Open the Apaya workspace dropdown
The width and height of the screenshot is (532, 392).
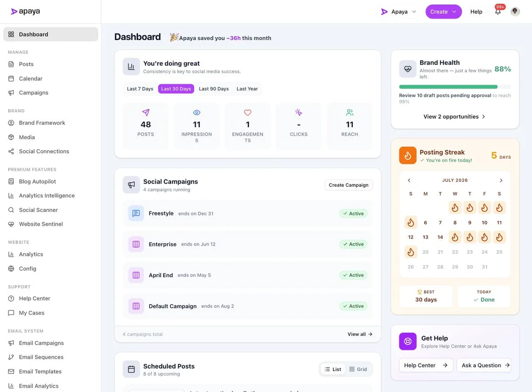399,12
